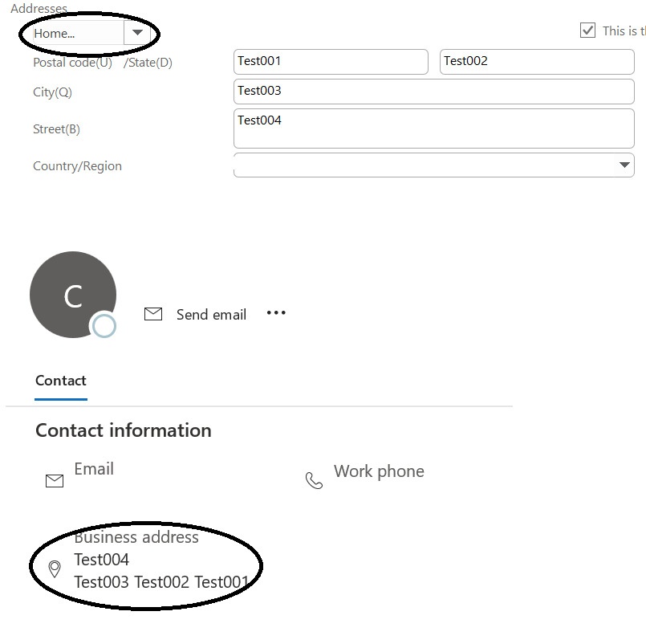Click the Contact information heading

pos(123,430)
